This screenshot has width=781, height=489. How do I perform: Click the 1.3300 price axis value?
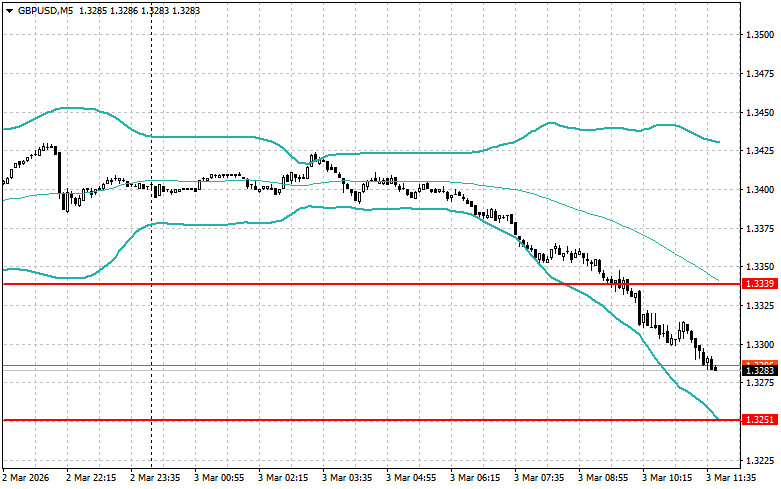(760, 345)
